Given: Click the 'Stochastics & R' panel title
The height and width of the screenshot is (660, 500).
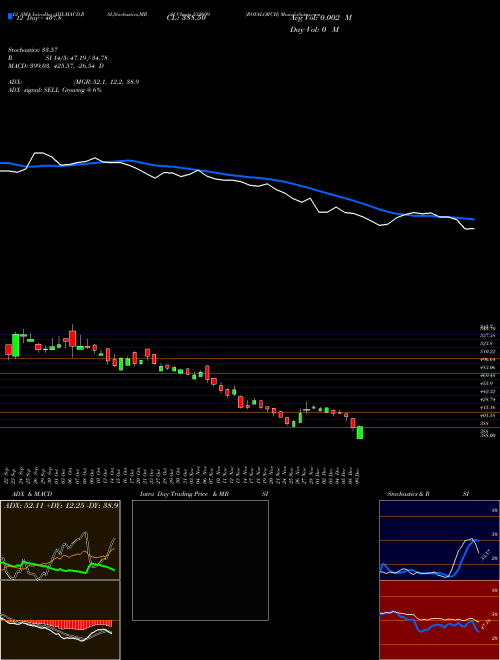Looking at the screenshot, I should pyautogui.click(x=409, y=494).
